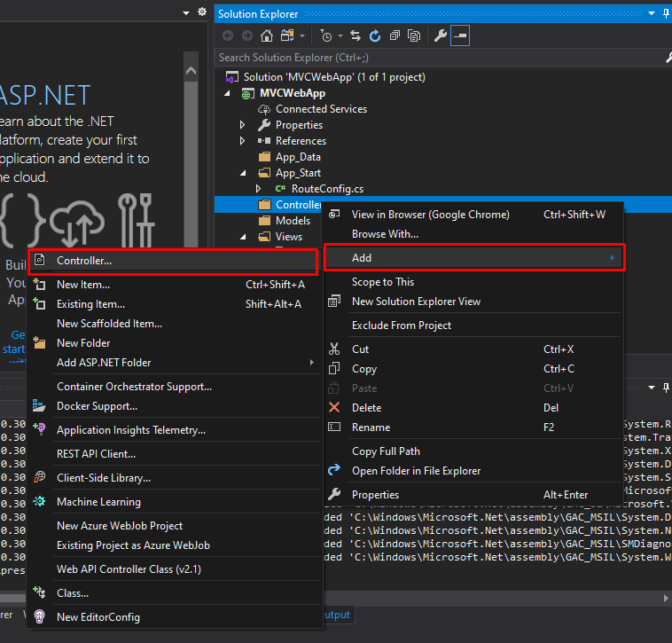
Task: Open Properties at the bottom of context menu
Action: pos(473,495)
